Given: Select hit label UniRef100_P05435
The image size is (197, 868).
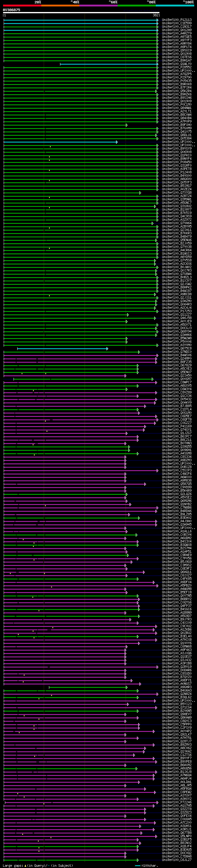Looking at the screenshot, I should (x=177, y=81).
